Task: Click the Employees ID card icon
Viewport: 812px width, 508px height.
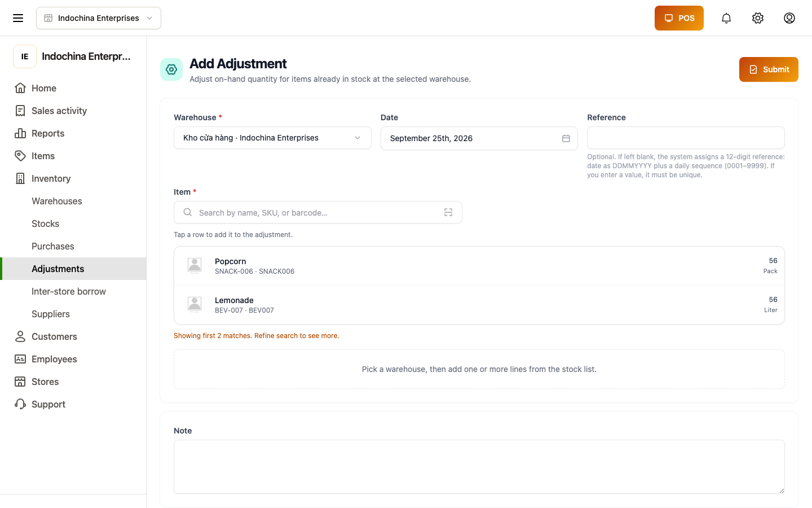Action: pyautogui.click(x=20, y=359)
